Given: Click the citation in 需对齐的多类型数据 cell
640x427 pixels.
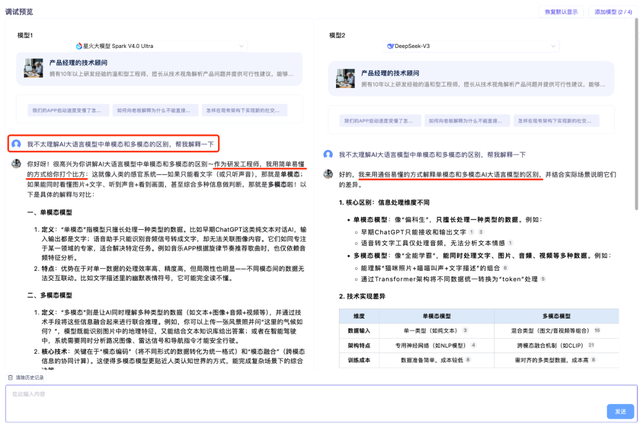Looking at the screenshot, I should pyautogui.click(x=593, y=360).
